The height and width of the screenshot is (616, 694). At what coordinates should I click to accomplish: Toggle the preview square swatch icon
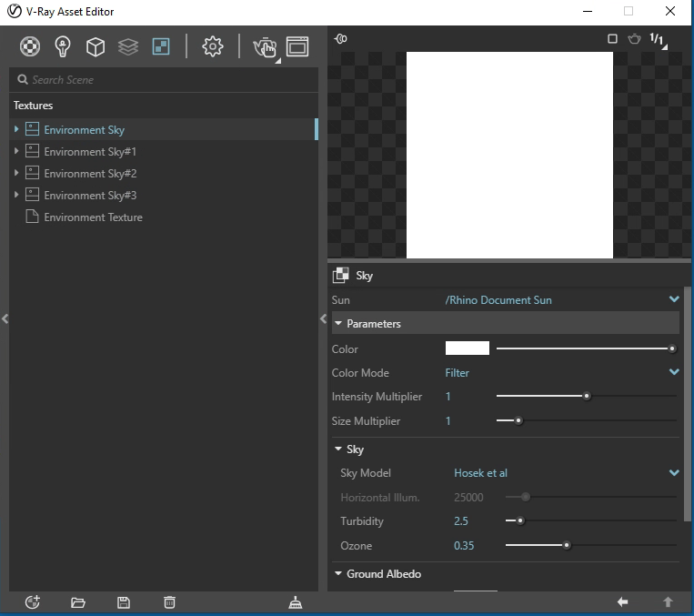click(612, 39)
